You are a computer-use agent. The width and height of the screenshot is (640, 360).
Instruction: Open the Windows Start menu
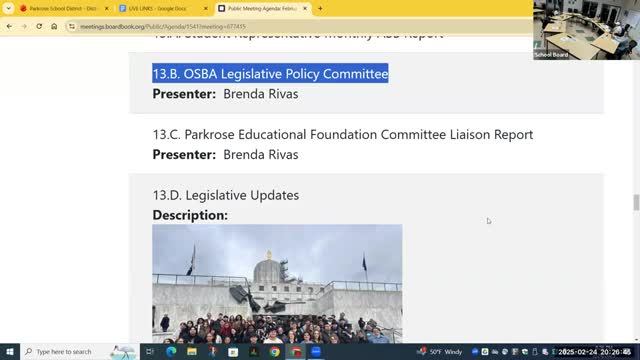(10, 351)
